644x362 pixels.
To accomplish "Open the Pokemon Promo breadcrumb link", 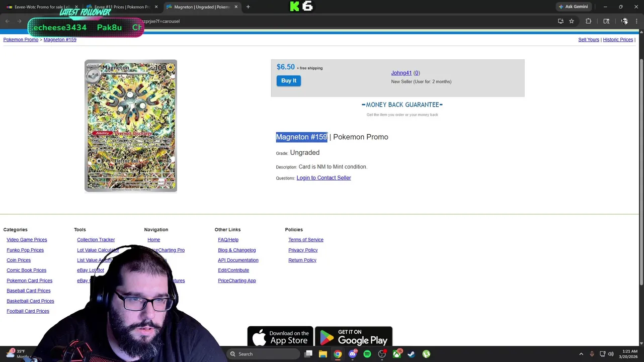I will (x=21, y=39).
